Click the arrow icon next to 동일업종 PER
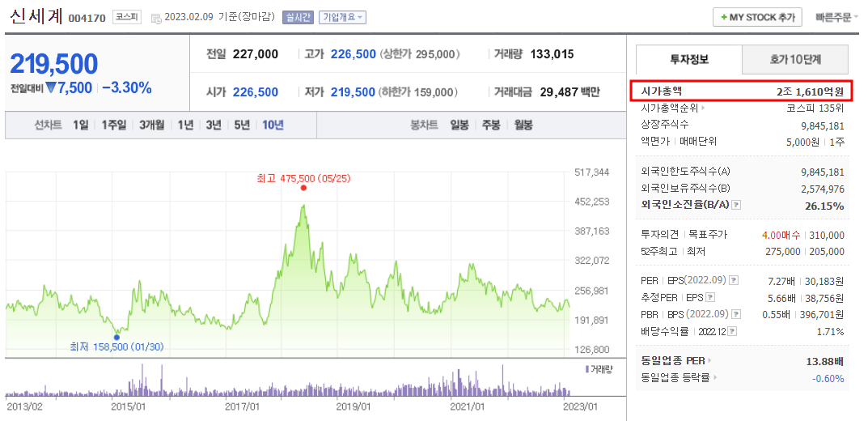Screen dimensions: 868x421 coord(709,360)
